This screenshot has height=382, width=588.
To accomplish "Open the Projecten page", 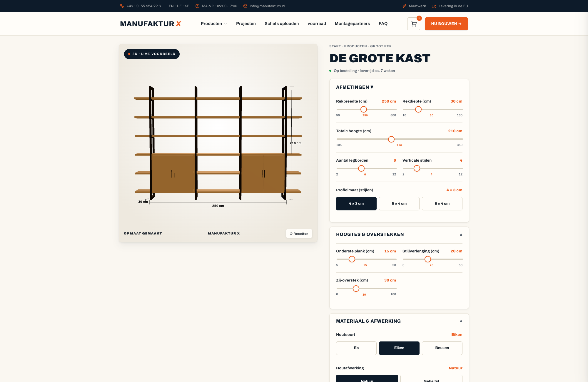I will tap(246, 24).
